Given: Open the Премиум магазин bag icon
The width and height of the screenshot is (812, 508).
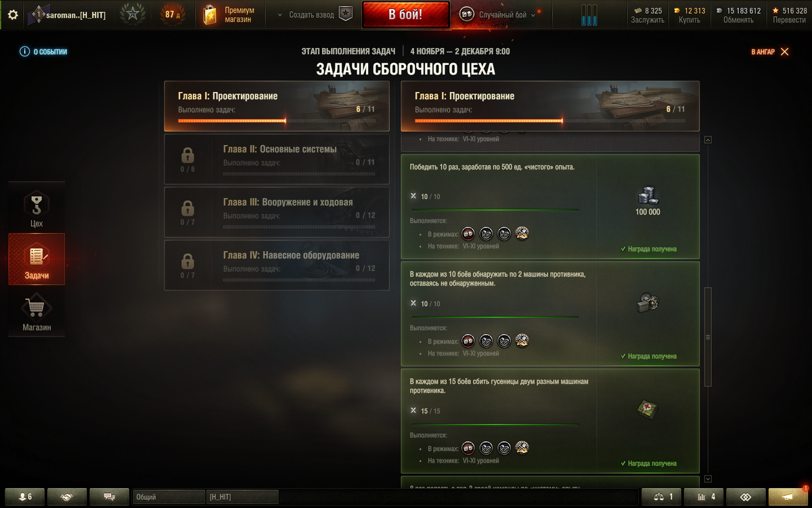Looking at the screenshot, I should click(x=210, y=15).
